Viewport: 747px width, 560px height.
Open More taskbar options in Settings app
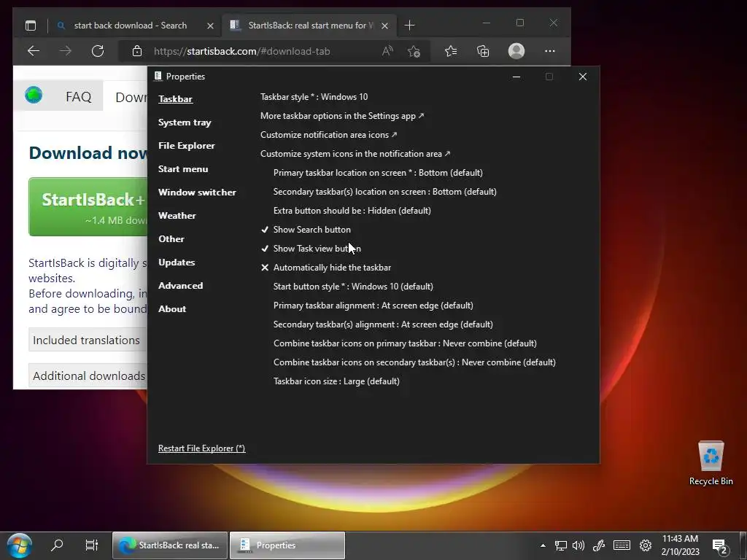[342, 116]
